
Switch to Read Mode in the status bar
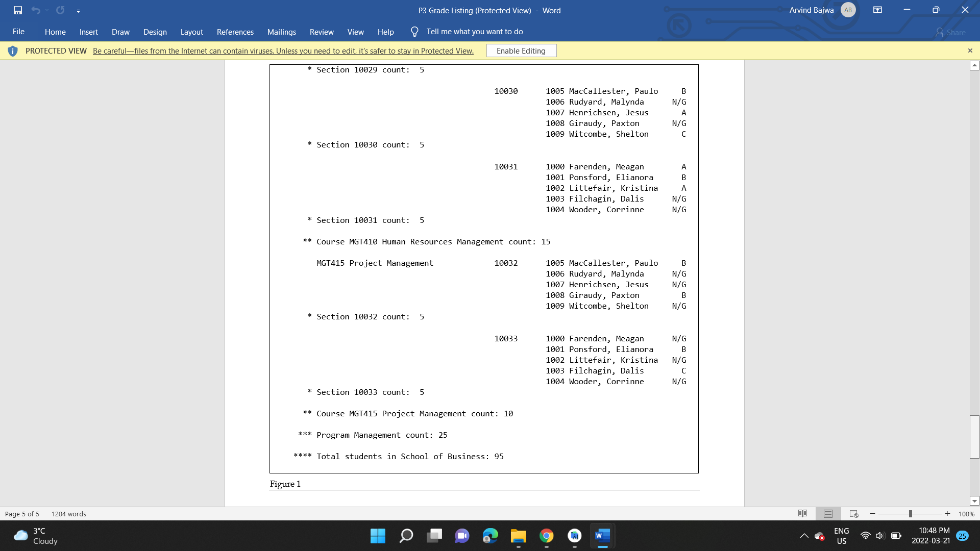[803, 514]
